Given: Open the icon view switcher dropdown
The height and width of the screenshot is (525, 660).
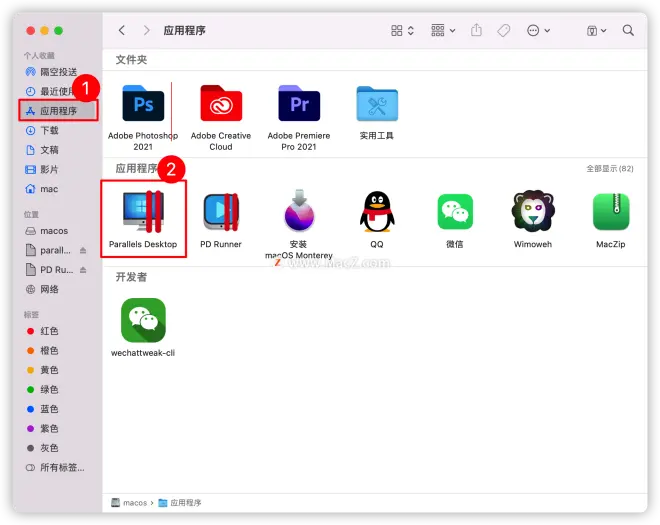Looking at the screenshot, I should 402,30.
